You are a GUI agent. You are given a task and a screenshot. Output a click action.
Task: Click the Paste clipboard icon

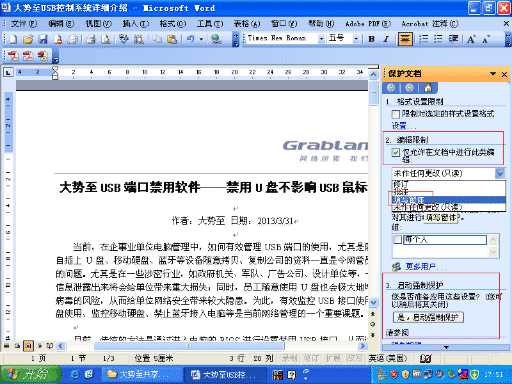172,39
